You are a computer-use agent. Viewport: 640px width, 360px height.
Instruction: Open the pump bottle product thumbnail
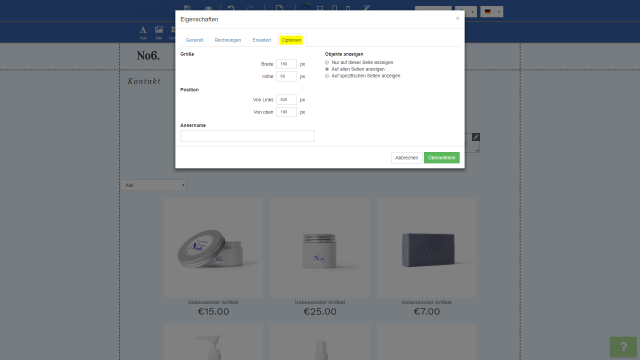tap(213, 342)
